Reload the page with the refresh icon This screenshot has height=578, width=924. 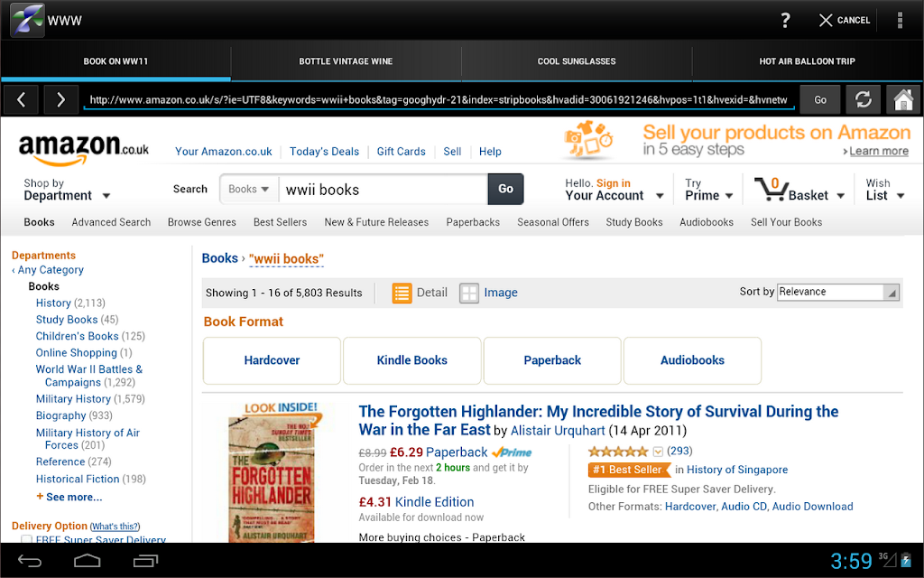(864, 99)
